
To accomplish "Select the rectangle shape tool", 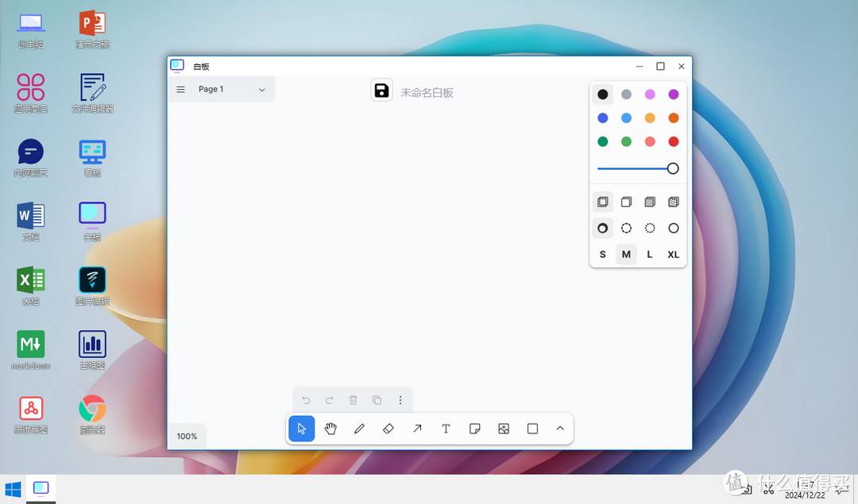I will 532,429.
